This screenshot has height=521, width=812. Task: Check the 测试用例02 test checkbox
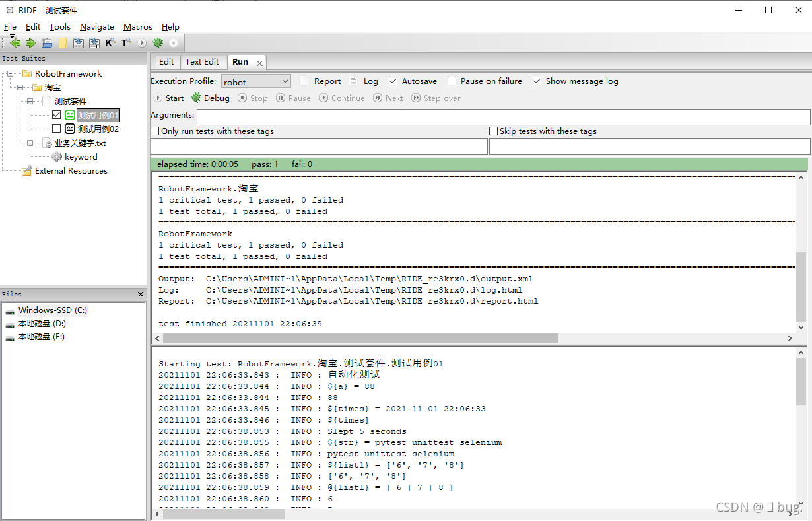57,129
